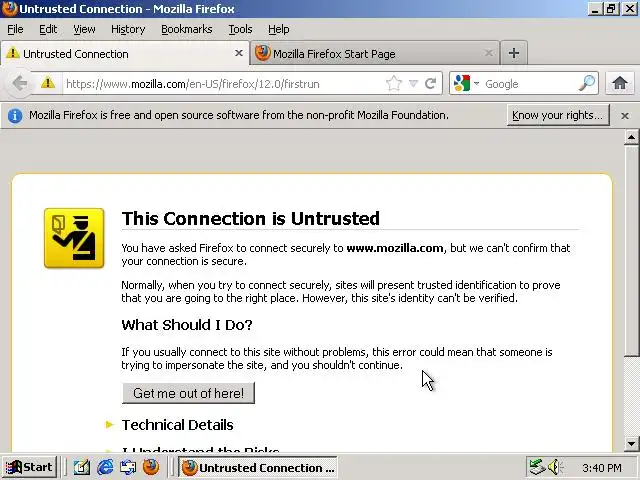Expand the Technical Details section
The image size is (640, 480).
click(177, 425)
